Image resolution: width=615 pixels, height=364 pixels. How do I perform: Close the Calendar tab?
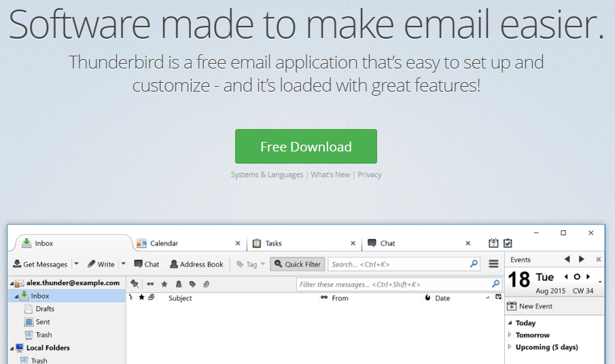point(238,243)
